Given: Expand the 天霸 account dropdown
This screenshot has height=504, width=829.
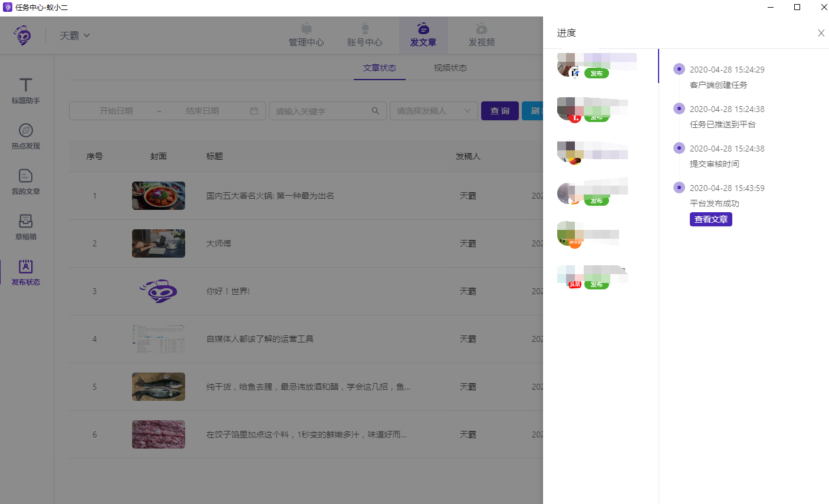Looking at the screenshot, I should 75,35.
